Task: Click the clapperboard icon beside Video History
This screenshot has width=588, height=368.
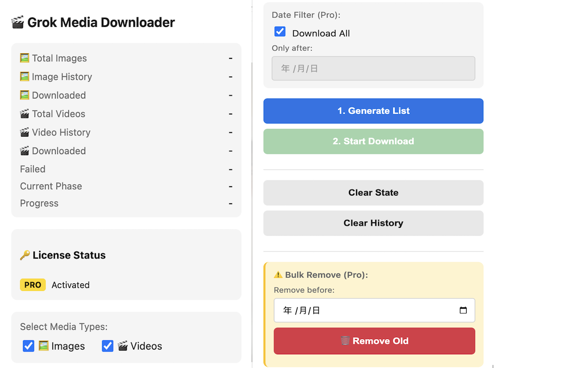Action: pos(24,132)
